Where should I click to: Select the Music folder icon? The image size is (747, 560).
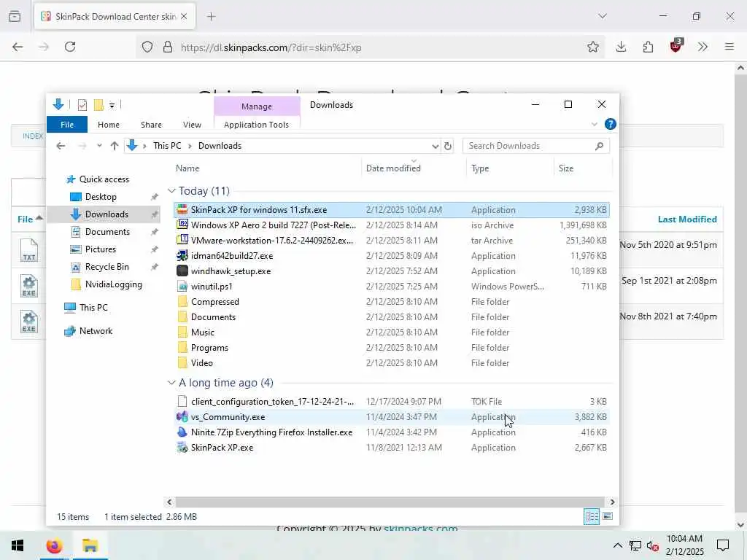[x=182, y=332]
